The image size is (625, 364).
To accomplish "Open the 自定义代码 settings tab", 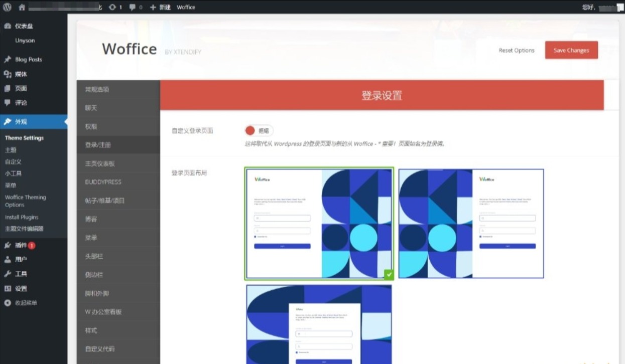I will pyautogui.click(x=118, y=349).
